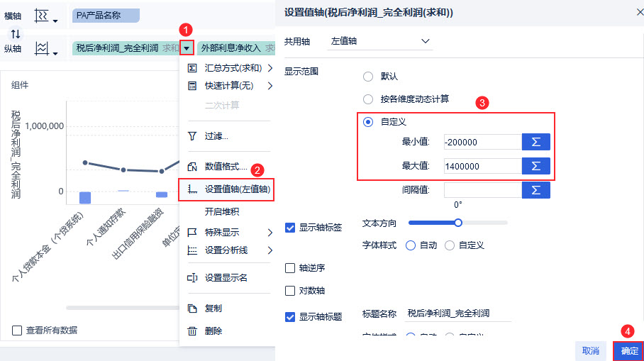Choose set value axis menu item
Screen dimensions: 644x361
(237, 189)
